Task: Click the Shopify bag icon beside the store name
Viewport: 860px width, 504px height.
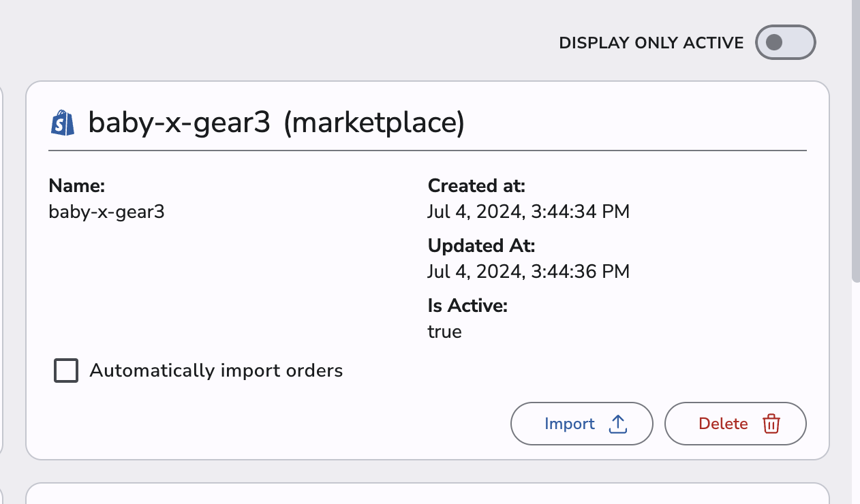Action: tap(63, 123)
